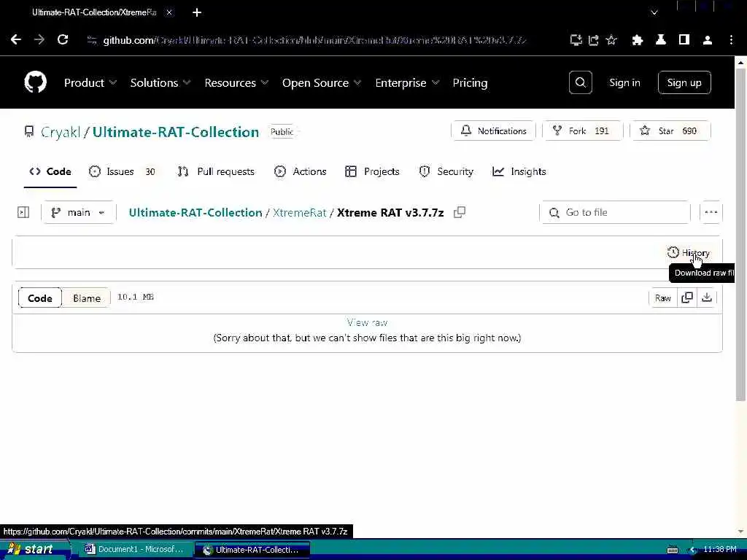The image size is (747, 560).
Task: Fork the repository
Action: point(582,131)
